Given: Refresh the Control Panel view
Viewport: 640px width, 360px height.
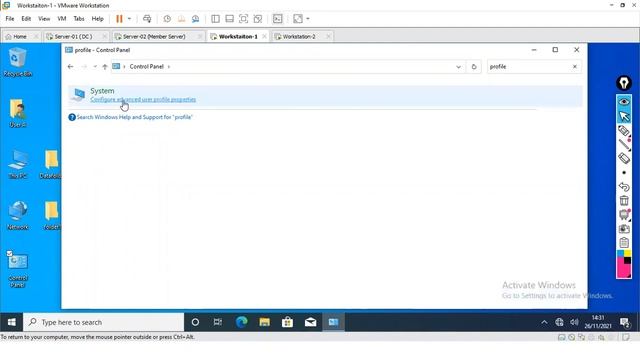Looking at the screenshot, I should pos(474,67).
